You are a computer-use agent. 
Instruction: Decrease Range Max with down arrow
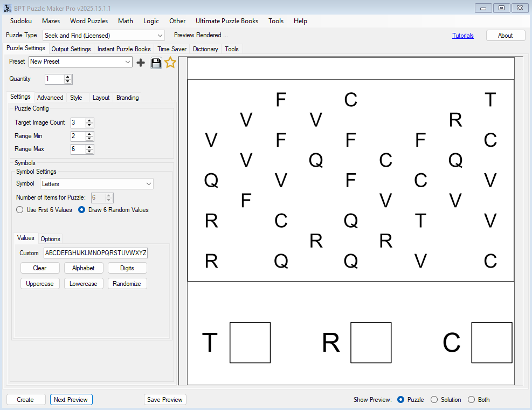pos(89,152)
